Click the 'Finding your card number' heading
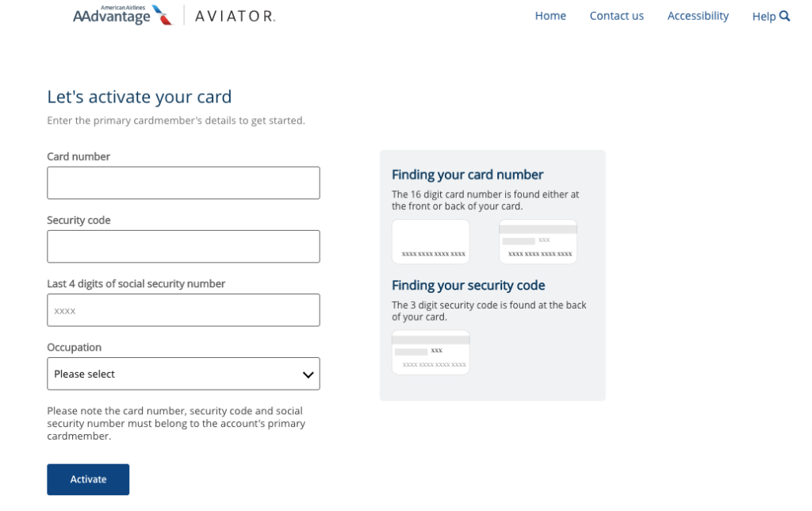Screen dimensions: 812x511 [x=467, y=174]
